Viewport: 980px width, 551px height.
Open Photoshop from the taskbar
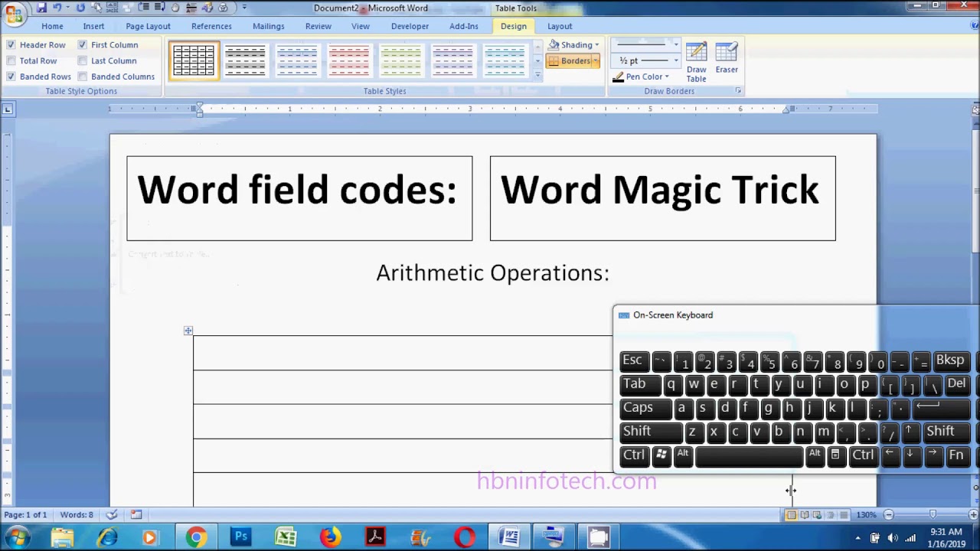[x=241, y=538]
